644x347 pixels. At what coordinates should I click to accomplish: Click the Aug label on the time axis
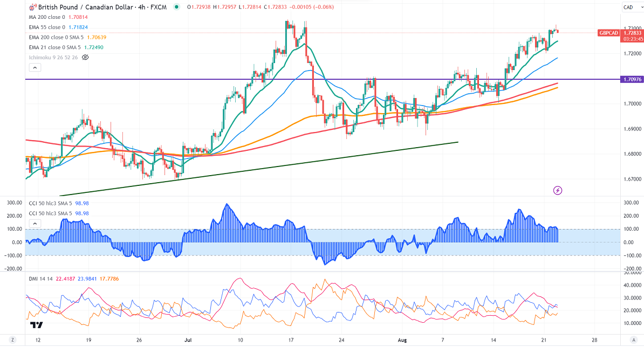(x=402, y=340)
